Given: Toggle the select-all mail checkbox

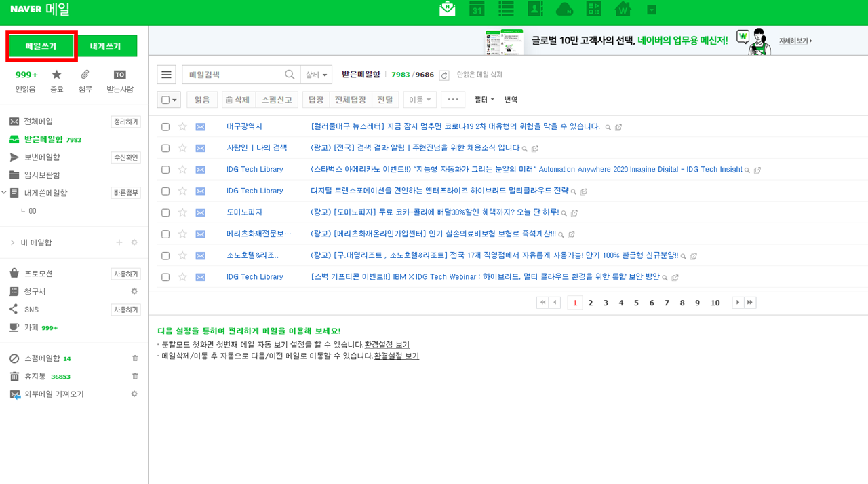Looking at the screenshot, I should [165, 100].
